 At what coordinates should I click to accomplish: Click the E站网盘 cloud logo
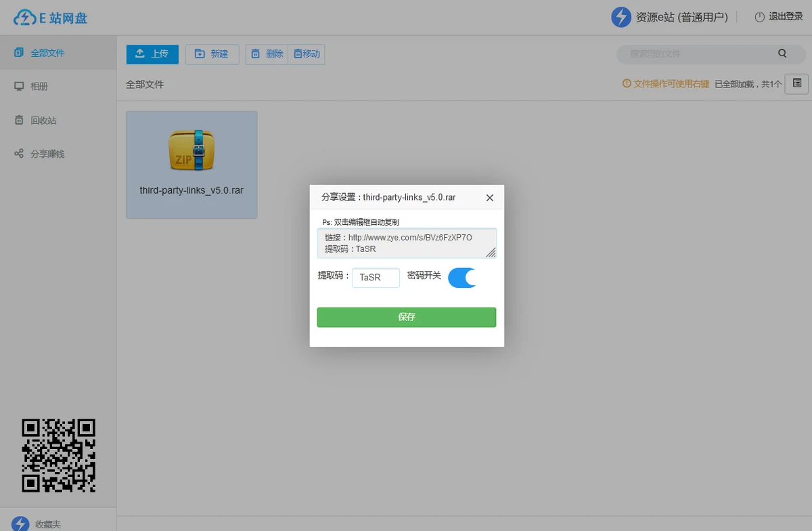[25, 18]
